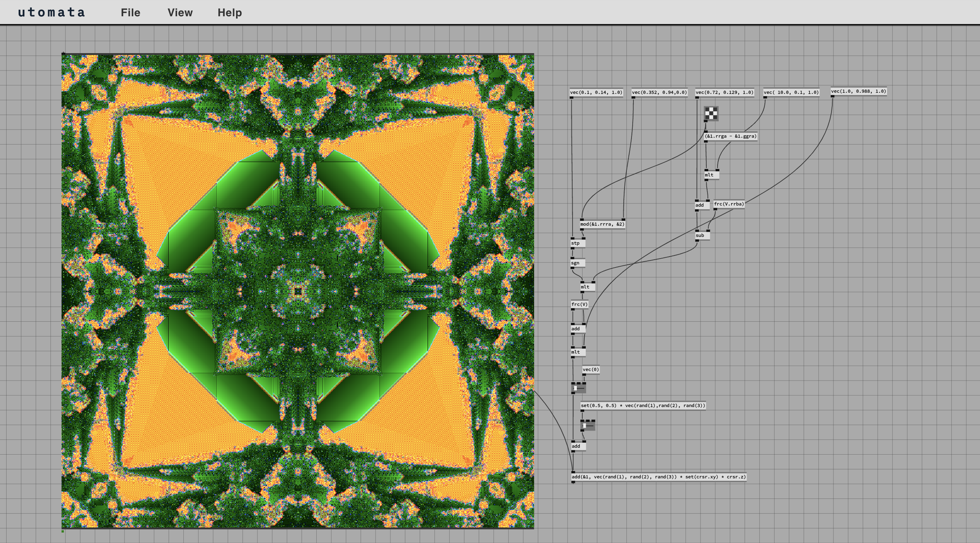Click the center of the automata canvas
Screen dimensions: 980x543
point(298,291)
